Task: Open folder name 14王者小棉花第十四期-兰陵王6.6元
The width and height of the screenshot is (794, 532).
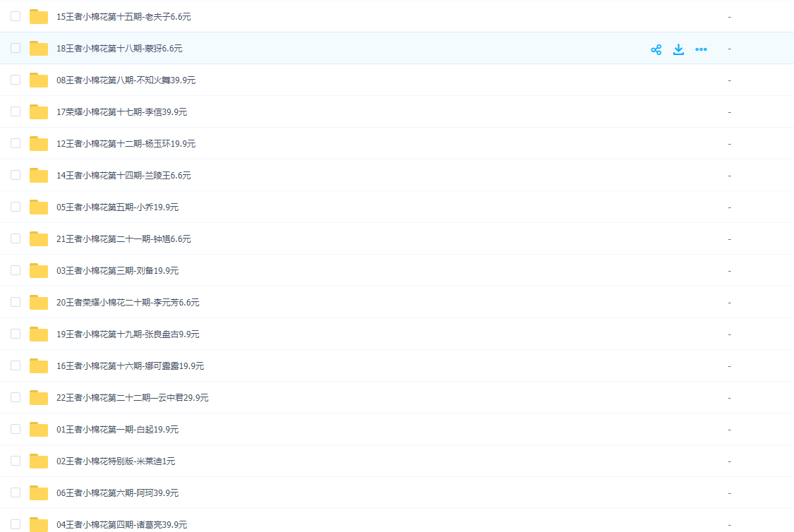Action: tap(124, 175)
